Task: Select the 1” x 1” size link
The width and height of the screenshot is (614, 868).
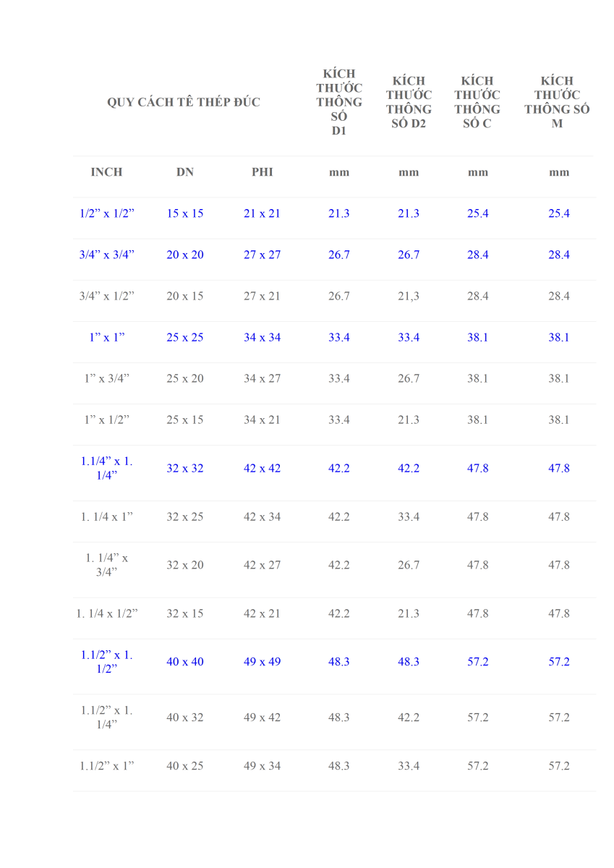Action: [x=107, y=337]
